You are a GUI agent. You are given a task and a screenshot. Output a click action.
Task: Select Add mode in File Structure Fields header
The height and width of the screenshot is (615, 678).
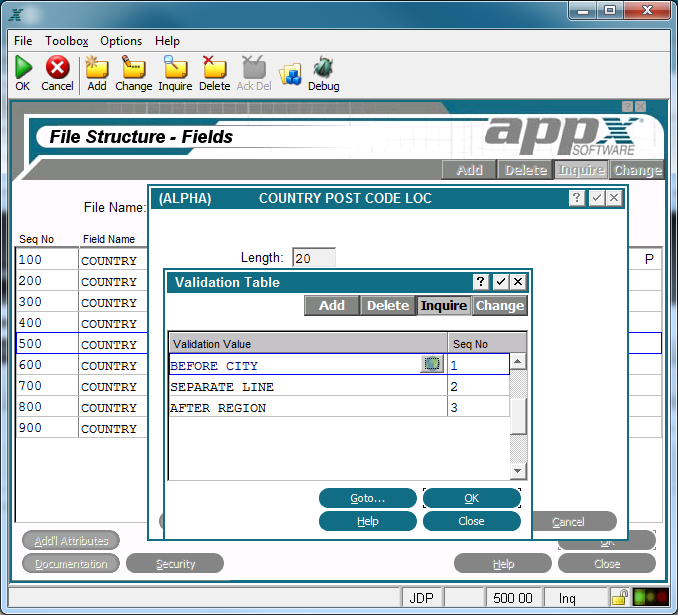(469, 170)
